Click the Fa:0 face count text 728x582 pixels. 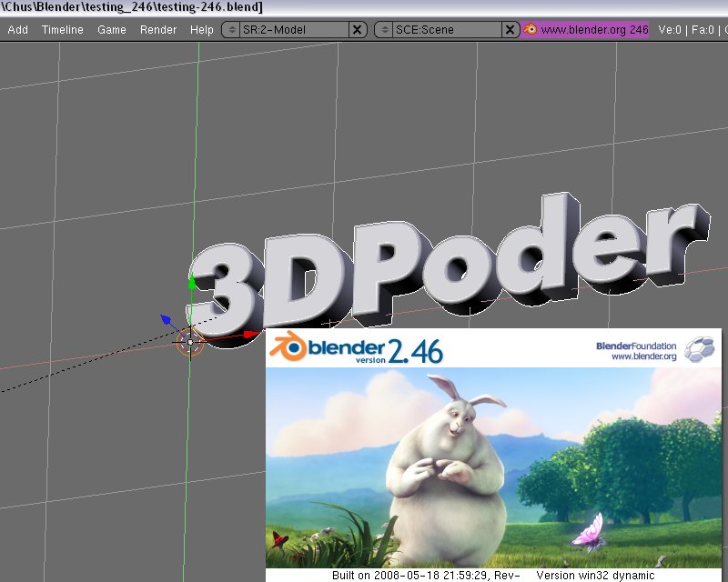(x=703, y=30)
